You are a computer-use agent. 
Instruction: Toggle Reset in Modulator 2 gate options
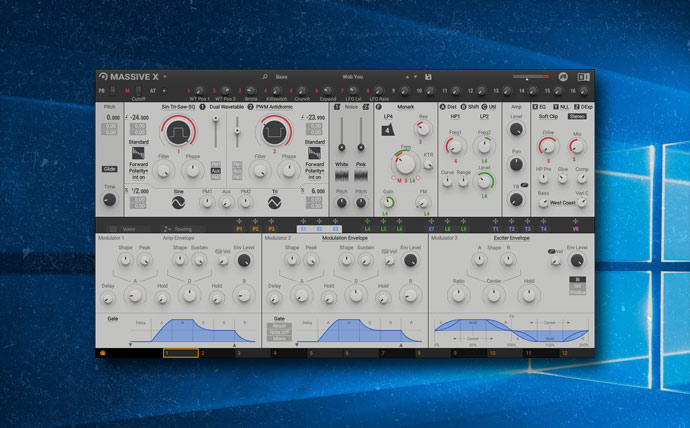[x=279, y=326]
